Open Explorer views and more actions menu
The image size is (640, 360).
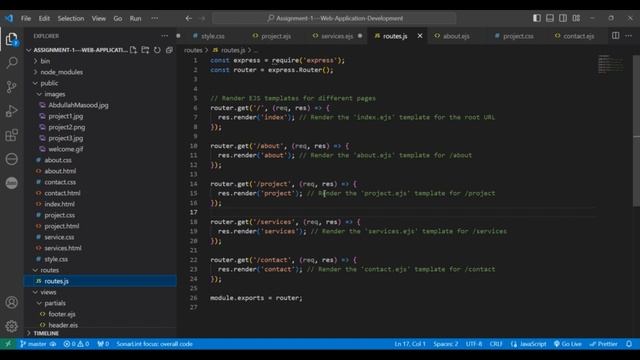(164, 36)
